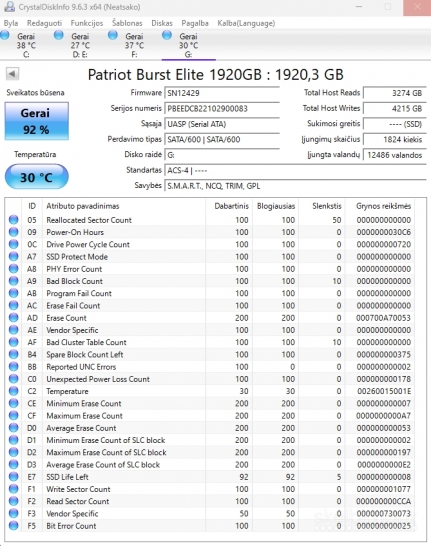Click the Sąsaja field UASP (Serial ATA)
Viewport: 431px width, 546px height.
[x=222, y=124]
